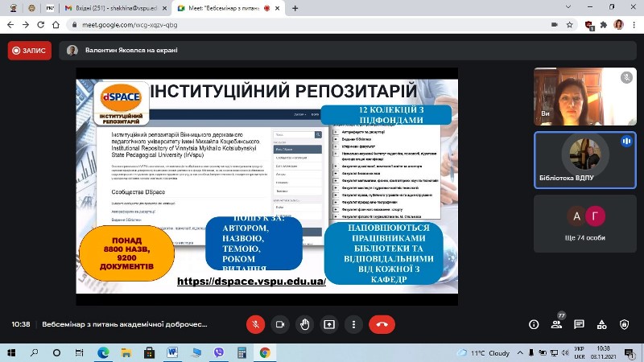Open Task View on taskbar
The width and height of the screenshot is (644, 362).
tap(79, 352)
